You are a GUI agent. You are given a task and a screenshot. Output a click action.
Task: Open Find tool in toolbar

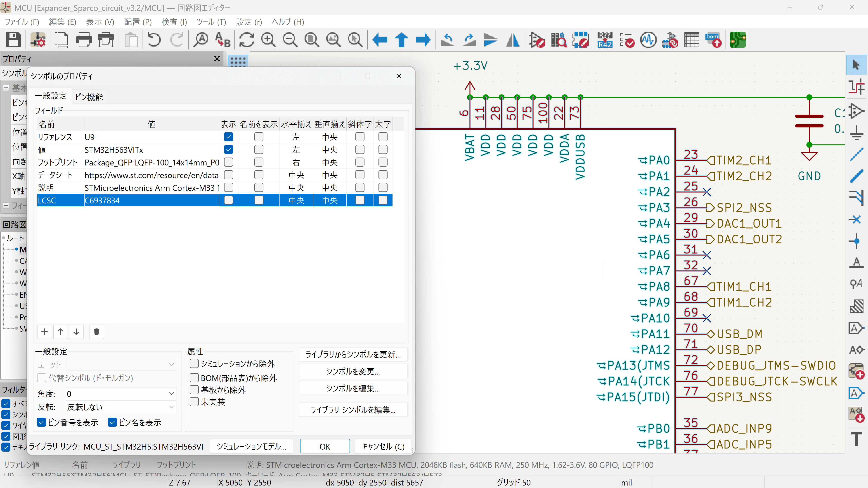coord(201,40)
